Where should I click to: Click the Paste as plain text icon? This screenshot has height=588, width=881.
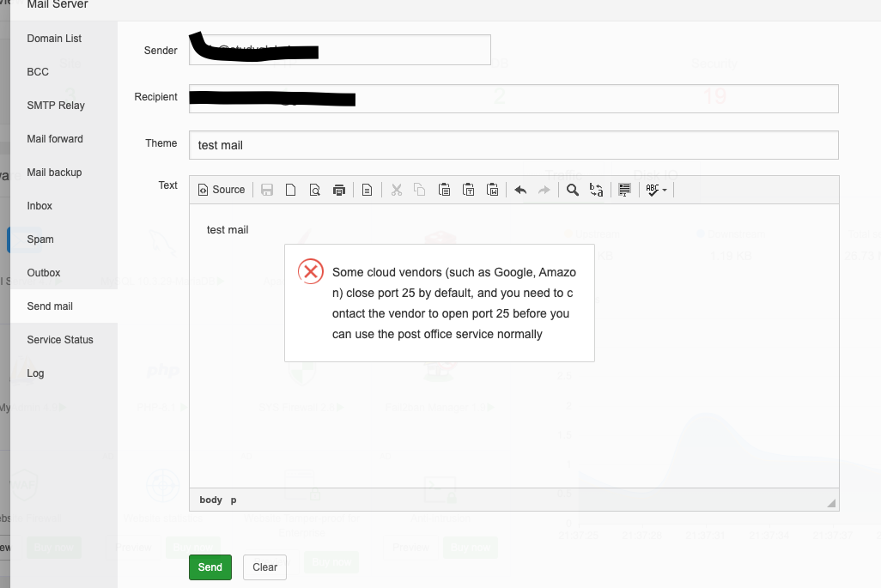(469, 190)
